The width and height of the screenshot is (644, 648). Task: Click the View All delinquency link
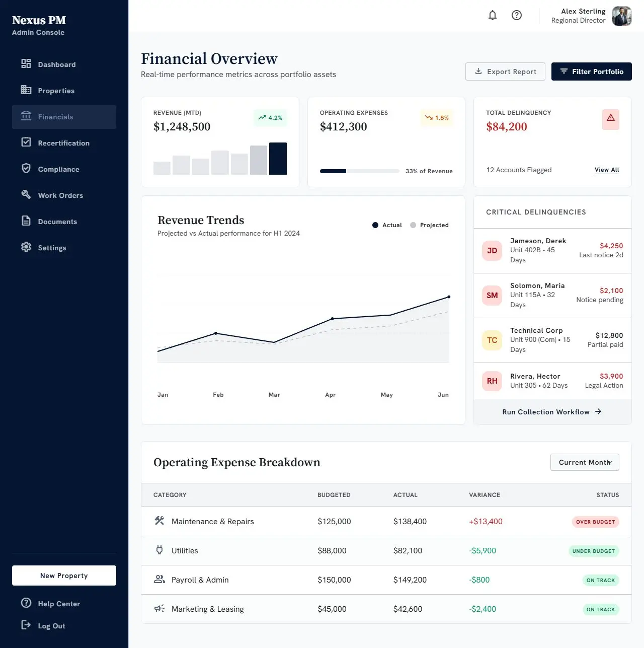(607, 170)
